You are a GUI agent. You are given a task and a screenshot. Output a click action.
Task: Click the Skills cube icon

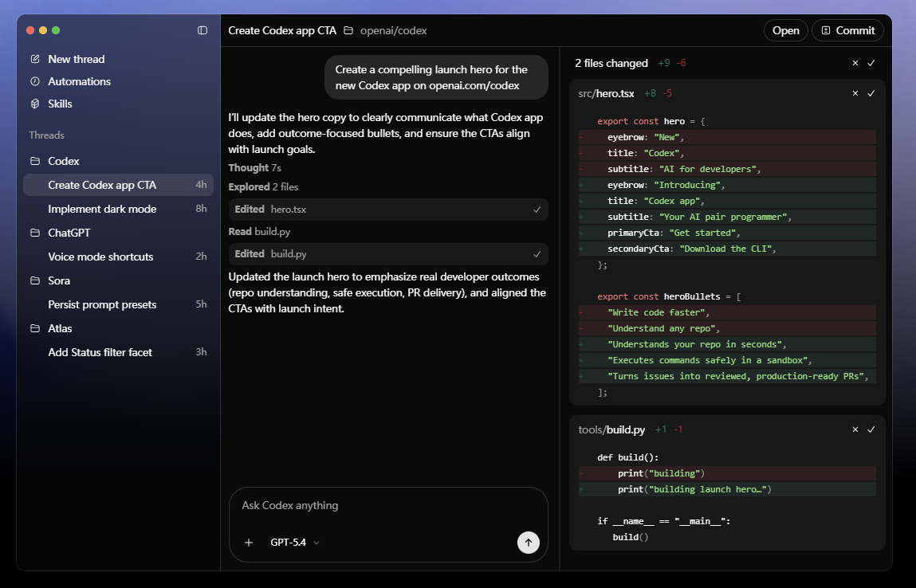click(x=35, y=104)
